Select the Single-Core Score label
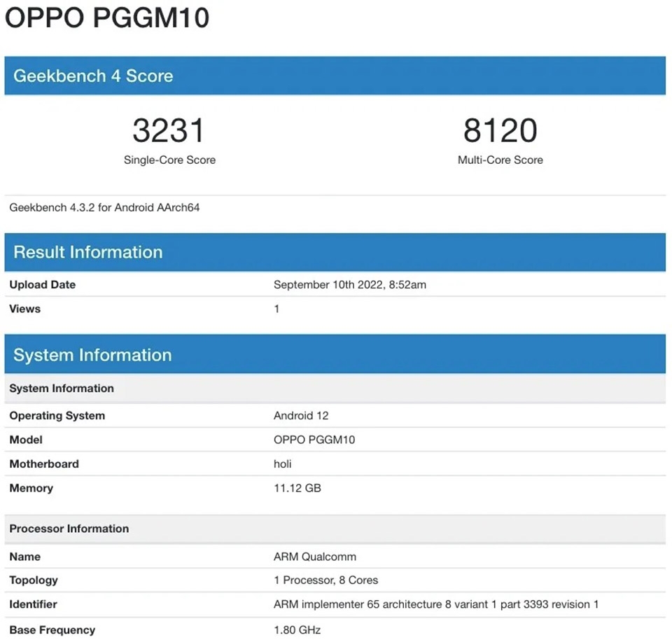Image resolution: width=672 pixels, height=640 pixels. click(x=169, y=160)
